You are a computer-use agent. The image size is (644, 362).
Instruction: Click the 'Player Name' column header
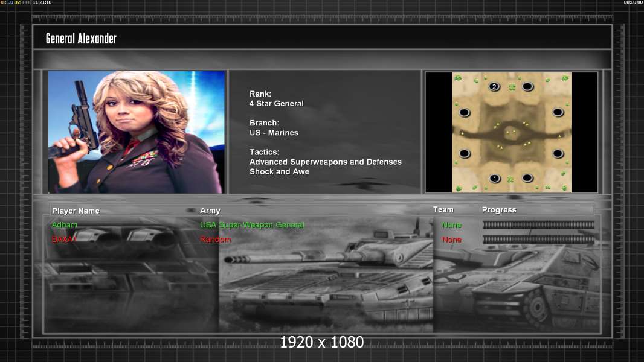(76, 211)
